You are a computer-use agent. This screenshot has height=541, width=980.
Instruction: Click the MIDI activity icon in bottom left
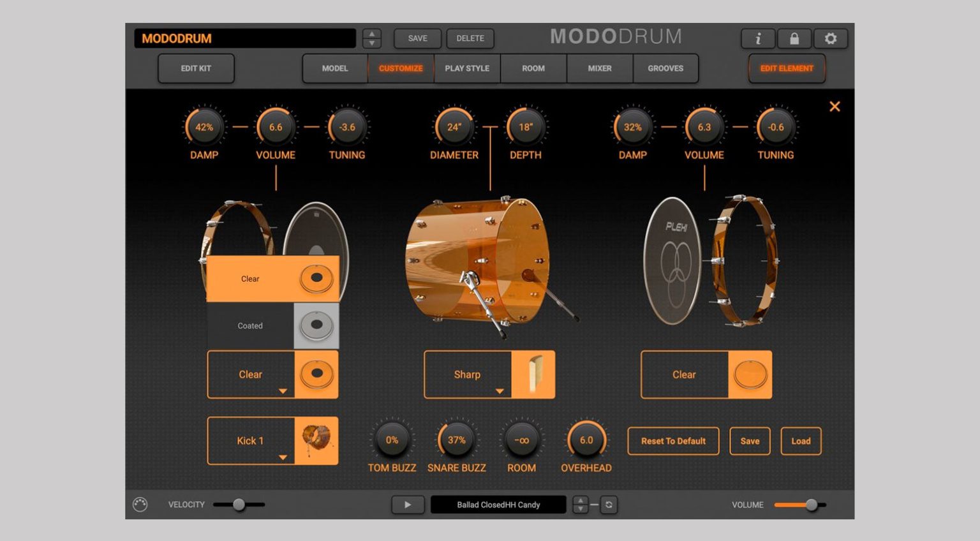click(142, 504)
